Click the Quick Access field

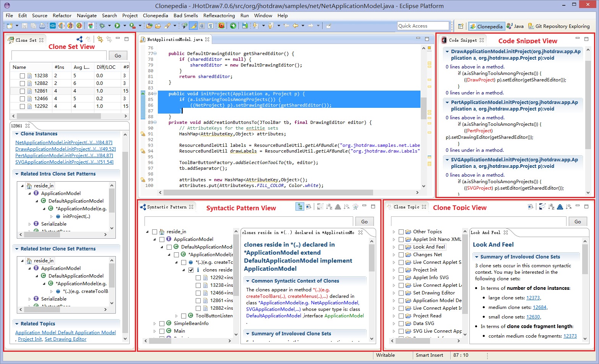(423, 26)
